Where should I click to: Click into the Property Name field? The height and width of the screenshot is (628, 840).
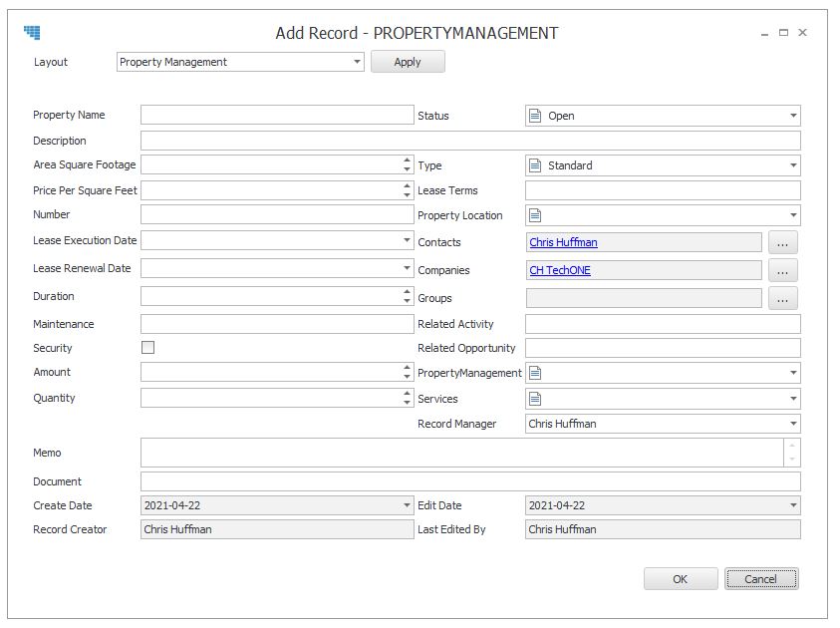(277, 115)
